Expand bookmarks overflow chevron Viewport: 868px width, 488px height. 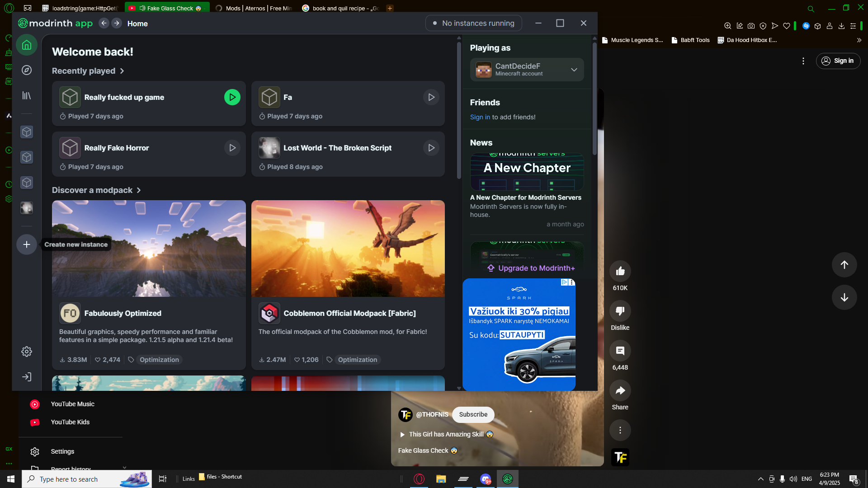tap(859, 40)
